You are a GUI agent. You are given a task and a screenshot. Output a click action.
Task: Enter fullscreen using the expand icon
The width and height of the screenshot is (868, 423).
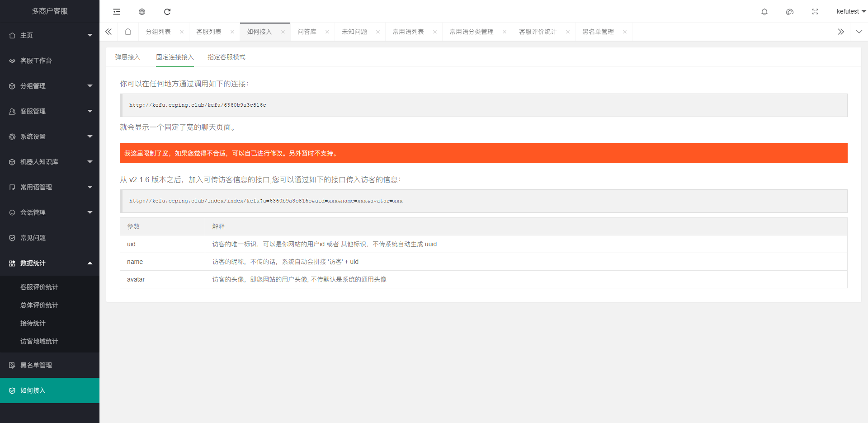tap(815, 12)
